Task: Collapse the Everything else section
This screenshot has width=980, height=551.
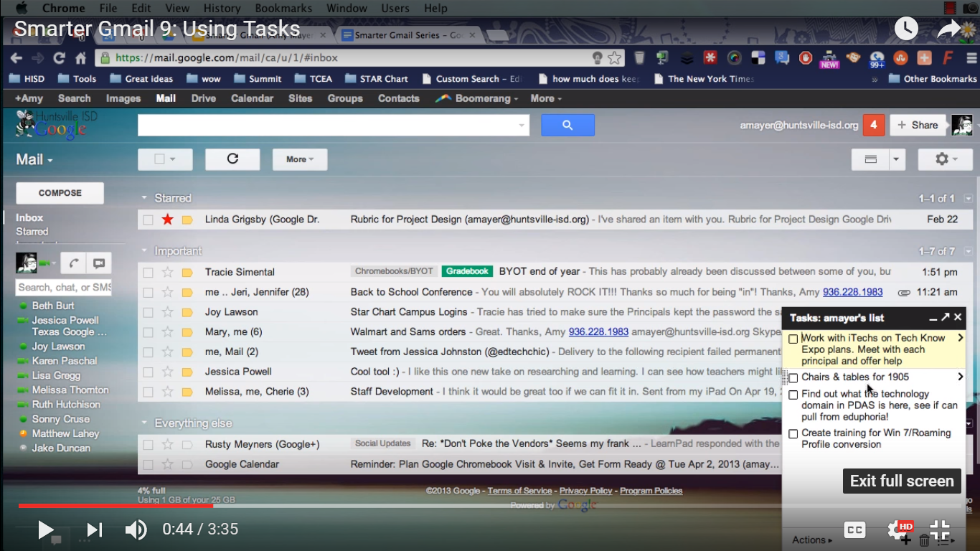Action: (144, 423)
